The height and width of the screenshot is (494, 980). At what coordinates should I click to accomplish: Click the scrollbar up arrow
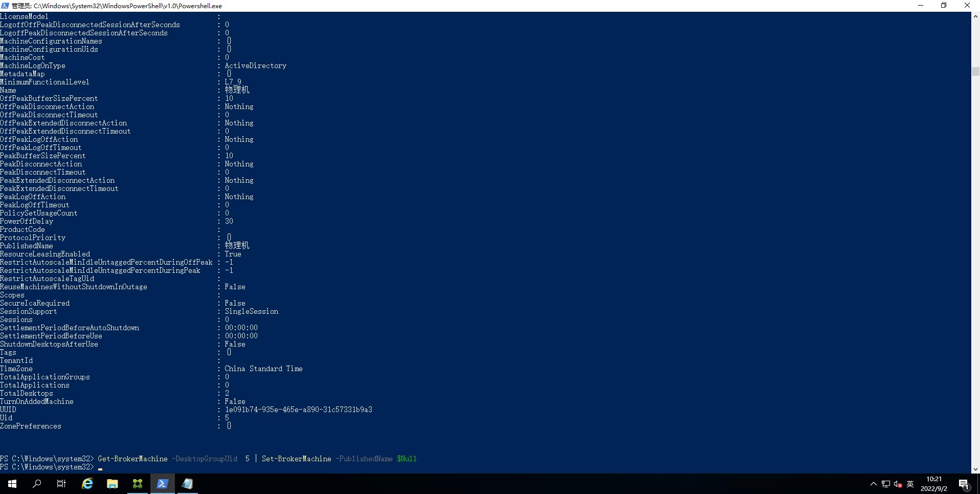(x=975, y=16)
